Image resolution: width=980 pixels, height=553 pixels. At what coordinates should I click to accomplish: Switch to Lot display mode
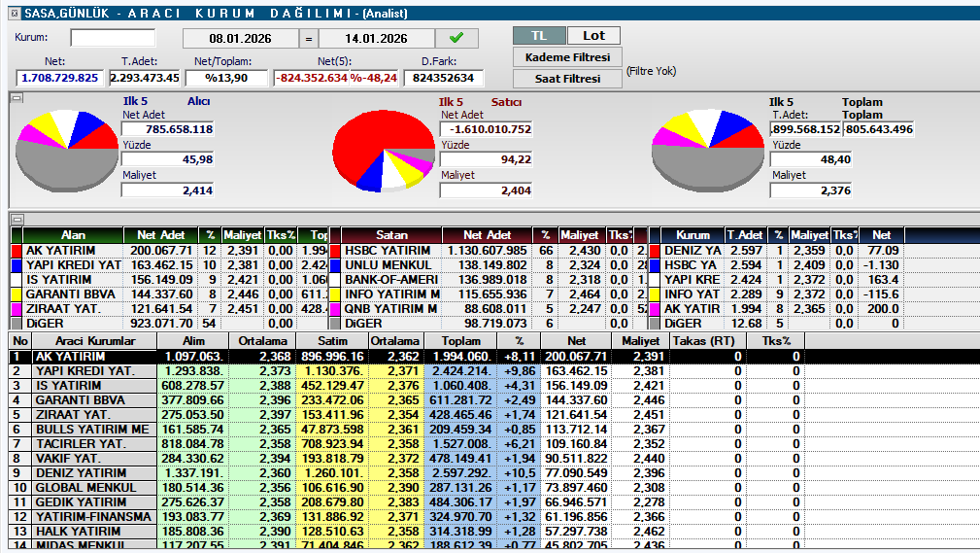coord(593,35)
